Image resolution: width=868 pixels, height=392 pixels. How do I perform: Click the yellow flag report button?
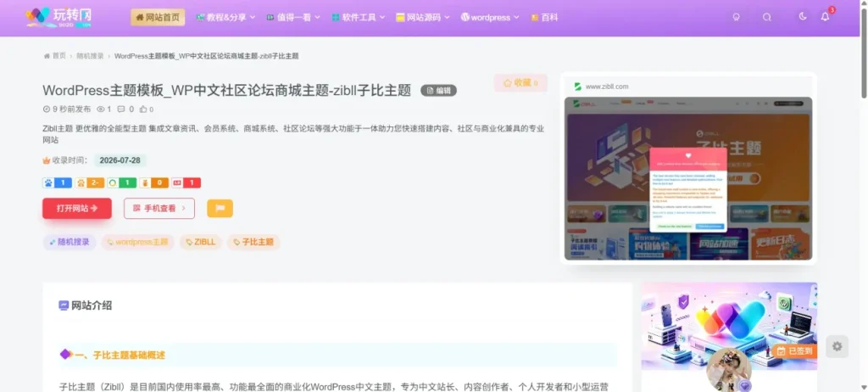click(220, 209)
